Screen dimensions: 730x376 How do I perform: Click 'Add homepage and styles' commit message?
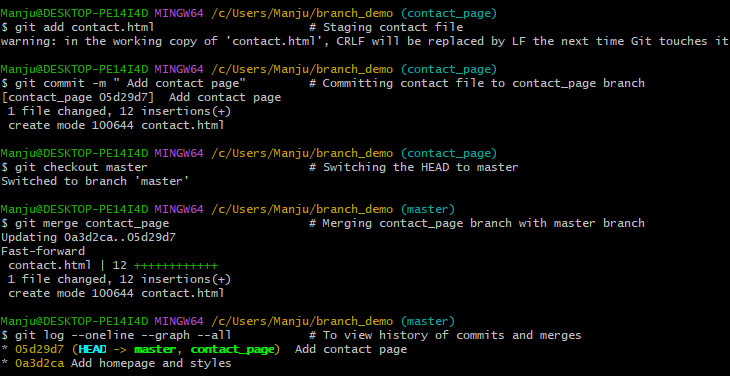tap(151, 363)
